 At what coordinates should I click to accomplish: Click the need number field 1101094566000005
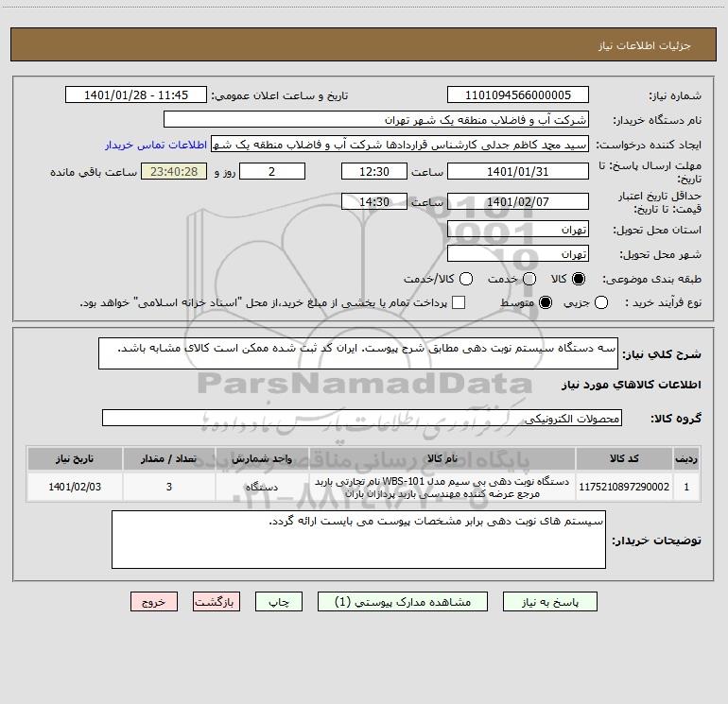(x=518, y=95)
